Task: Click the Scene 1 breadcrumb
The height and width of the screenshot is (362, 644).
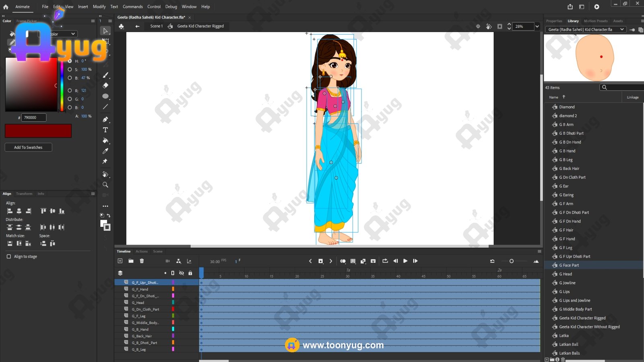Action: 157,26
